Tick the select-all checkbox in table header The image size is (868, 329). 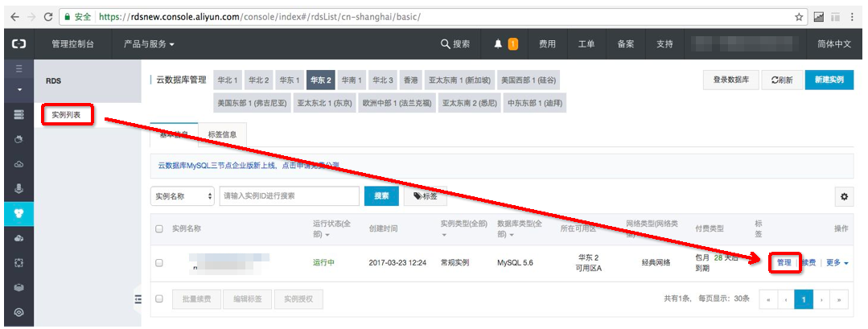(159, 228)
